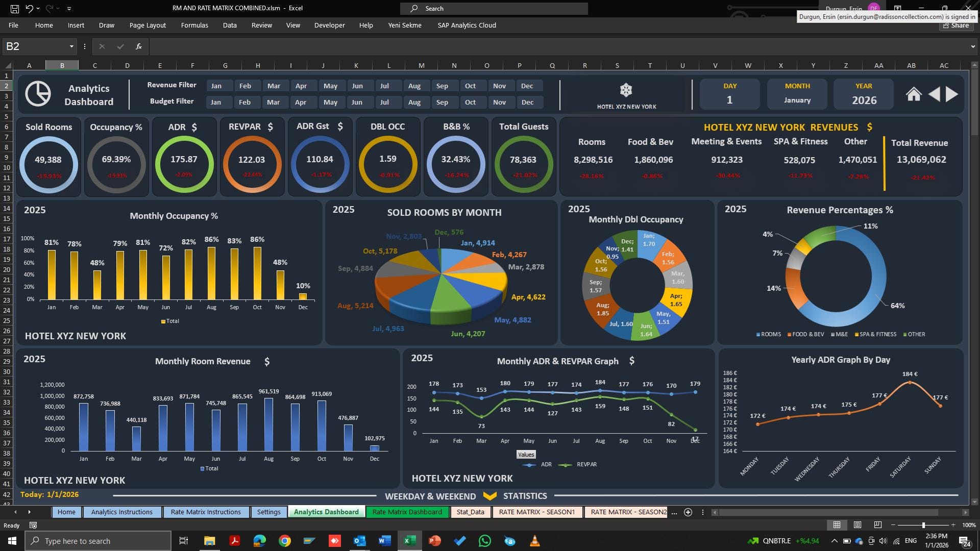980x551 pixels.
Task: Click the horizontal scrollbar at the bottom
Action: [x=828, y=512]
